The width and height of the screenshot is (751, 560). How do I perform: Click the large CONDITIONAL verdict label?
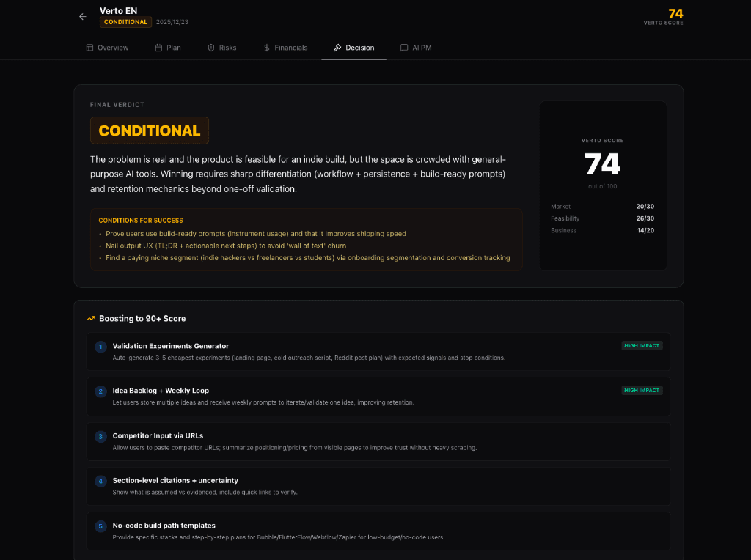point(150,130)
